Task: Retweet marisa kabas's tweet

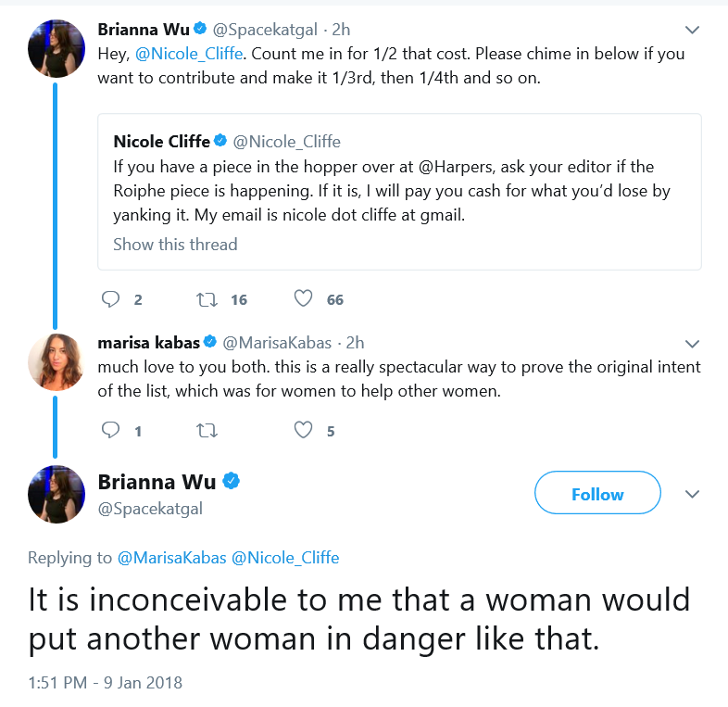Action: (x=207, y=431)
